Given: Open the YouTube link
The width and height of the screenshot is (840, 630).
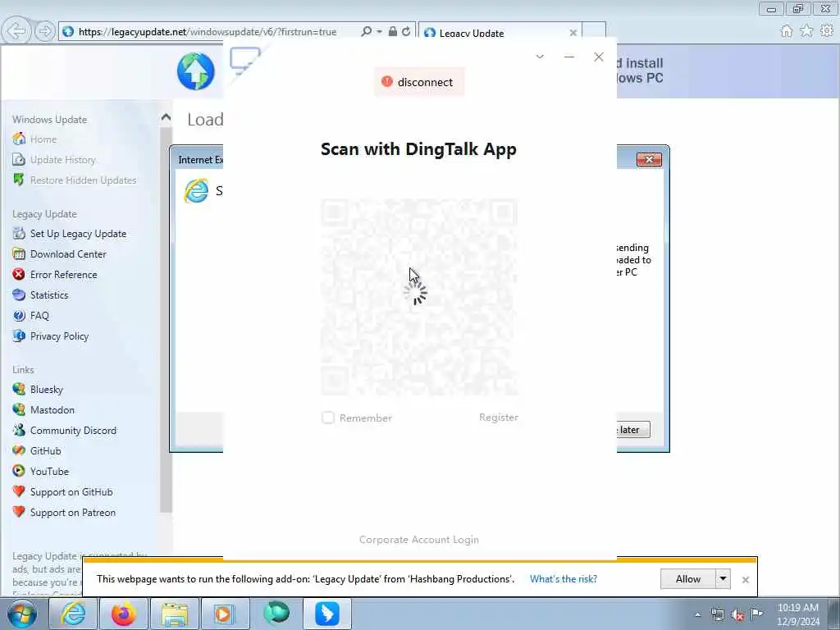Looking at the screenshot, I should [49, 472].
